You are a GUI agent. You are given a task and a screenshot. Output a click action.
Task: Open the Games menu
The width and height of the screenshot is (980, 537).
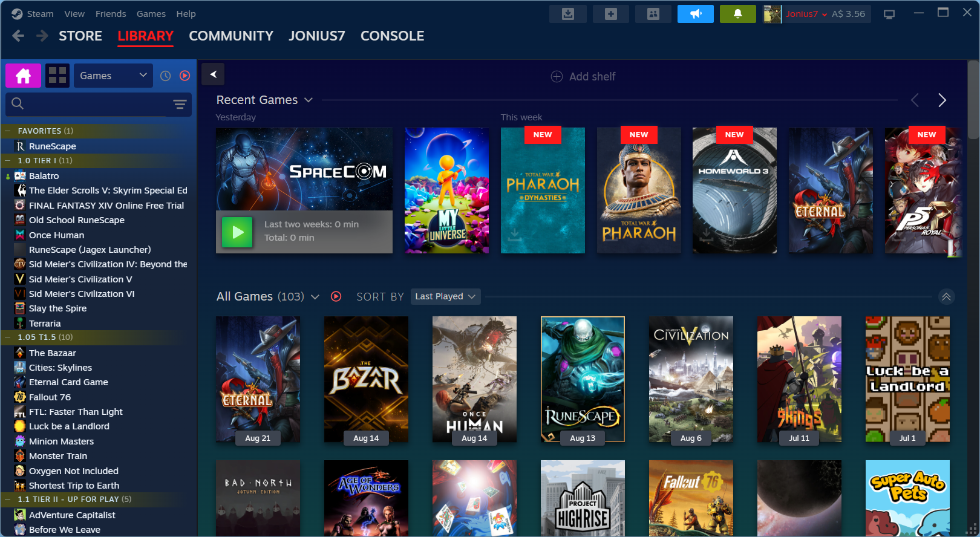[x=151, y=14]
